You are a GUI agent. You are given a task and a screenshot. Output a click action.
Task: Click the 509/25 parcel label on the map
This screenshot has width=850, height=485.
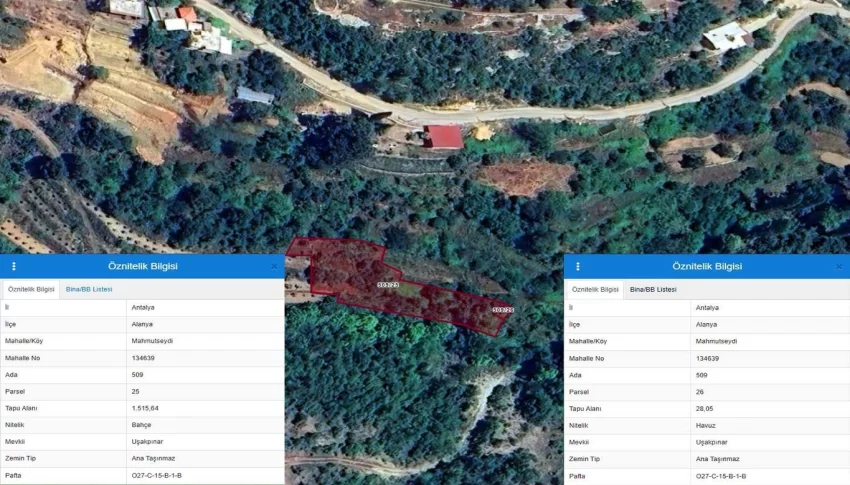click(x=388, y=284)
